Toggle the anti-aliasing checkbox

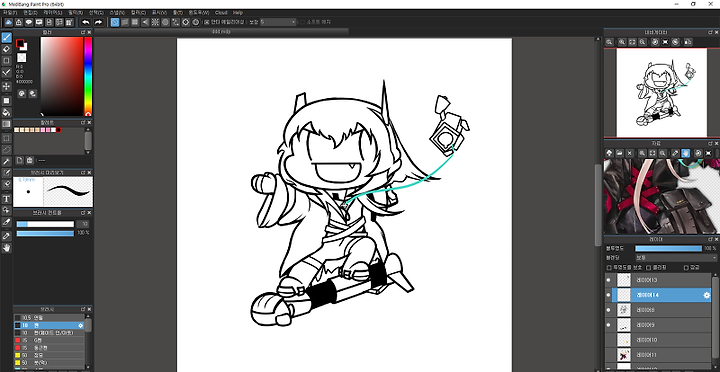207,22
